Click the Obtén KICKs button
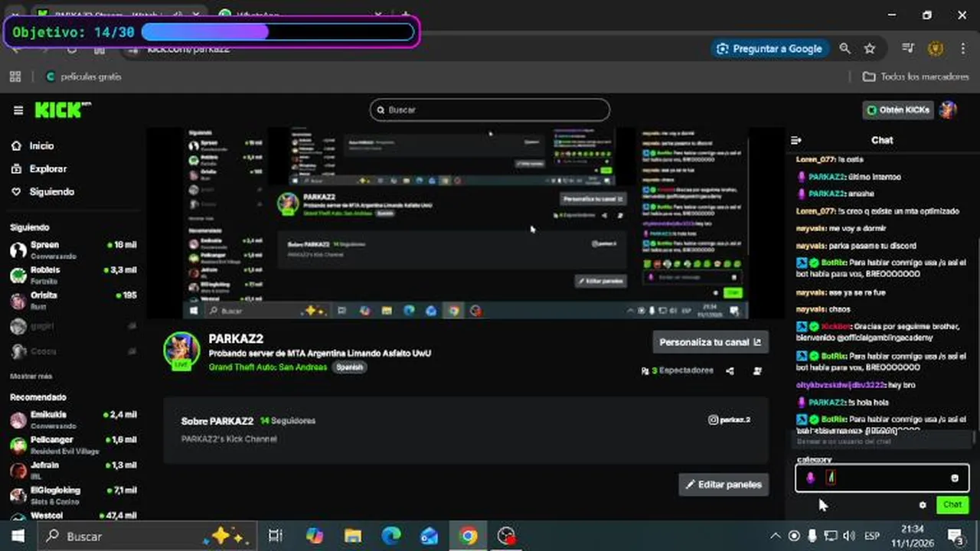980x551 pixels. coord(897,110)
